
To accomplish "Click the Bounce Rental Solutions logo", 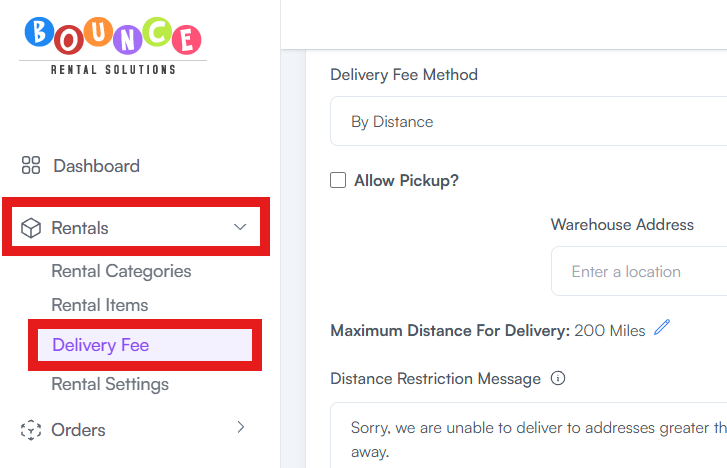I will tap(113, 46).
